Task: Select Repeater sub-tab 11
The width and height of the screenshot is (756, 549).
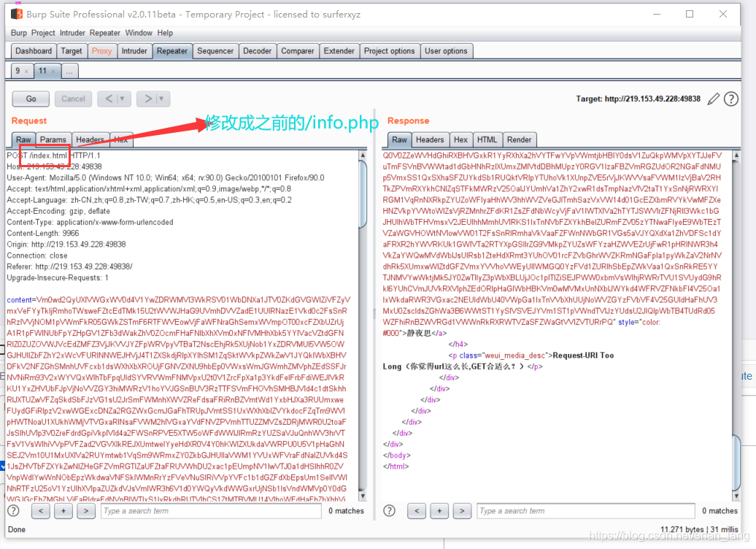Action: coord(43,71)
